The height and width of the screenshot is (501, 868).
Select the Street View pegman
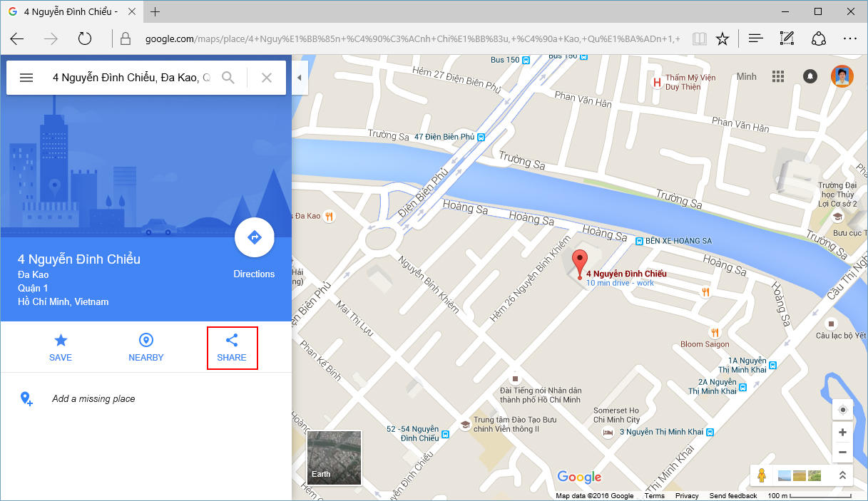tap(762, 475)
